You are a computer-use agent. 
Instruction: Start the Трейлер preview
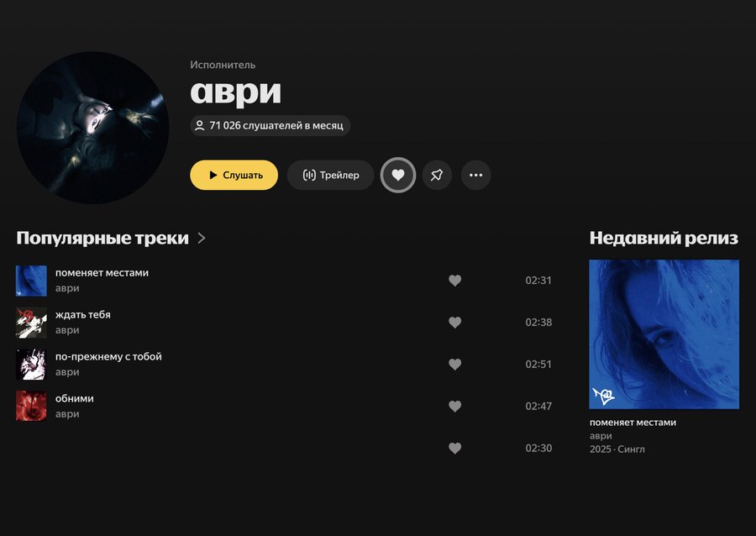330,175
